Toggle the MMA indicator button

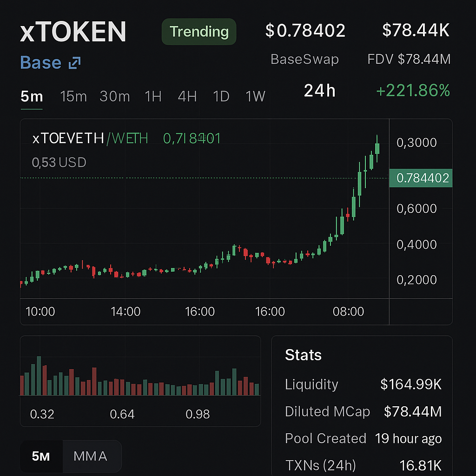click(91, 456)
